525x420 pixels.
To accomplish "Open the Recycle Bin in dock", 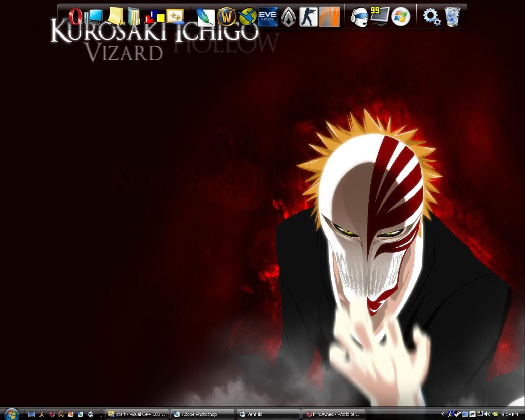I will 452,17.
